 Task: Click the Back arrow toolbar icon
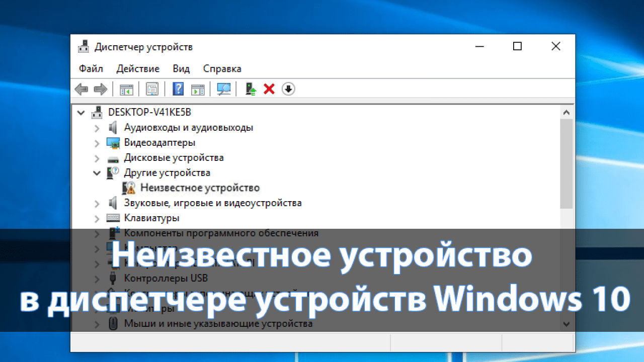pyautogui.click(x=81, y=89)
